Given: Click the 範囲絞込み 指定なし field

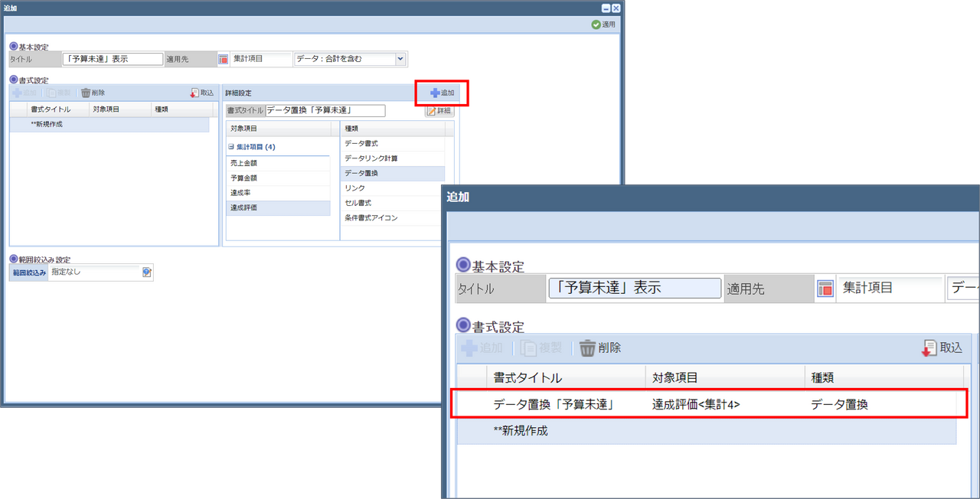Looking at the screenshot, I should tap(95, 272).
